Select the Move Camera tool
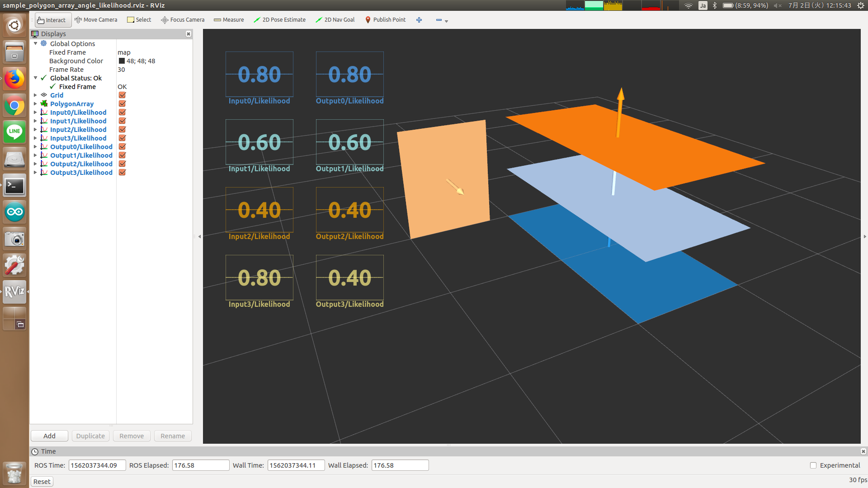Screen dimensions: 868x488 click(96, 20)
